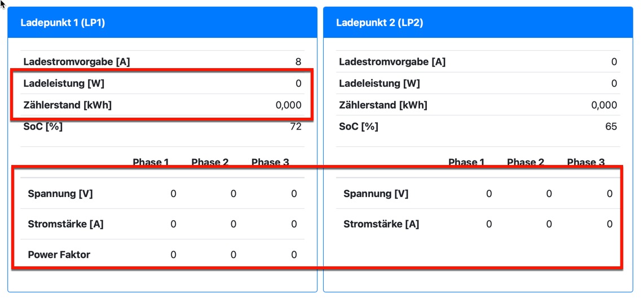Select the Ladestromvorgabe [A] label in LP1
Viewport: 644px width, 299px height.
pos(77,62)
